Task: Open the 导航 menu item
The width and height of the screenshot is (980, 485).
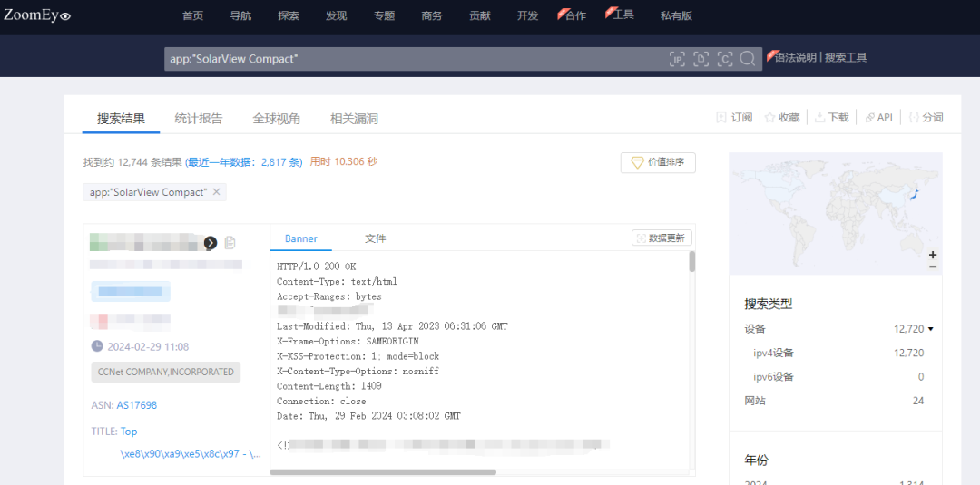Action: click(240, 15)
